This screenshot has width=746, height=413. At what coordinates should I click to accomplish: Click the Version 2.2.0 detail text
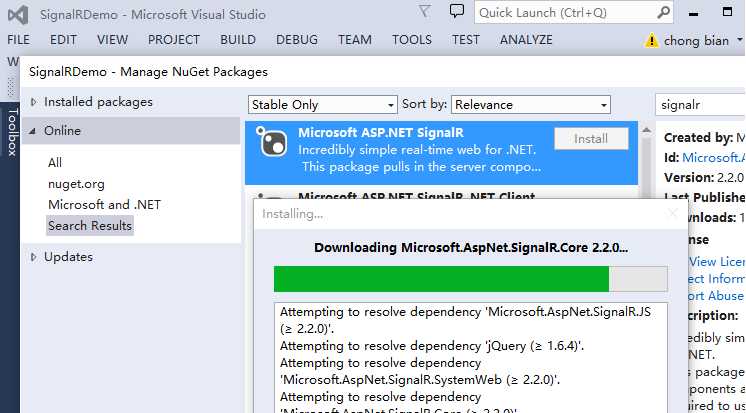(704, 177)
